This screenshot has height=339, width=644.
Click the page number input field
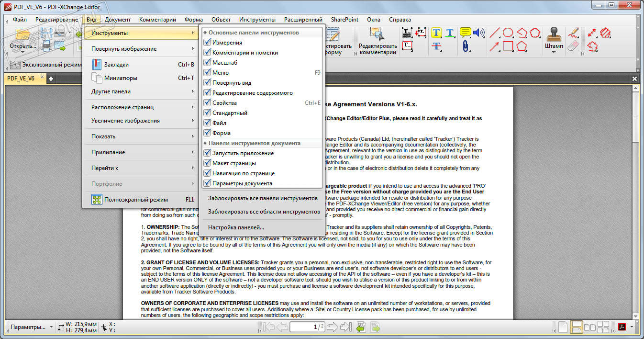click(308, 327)
